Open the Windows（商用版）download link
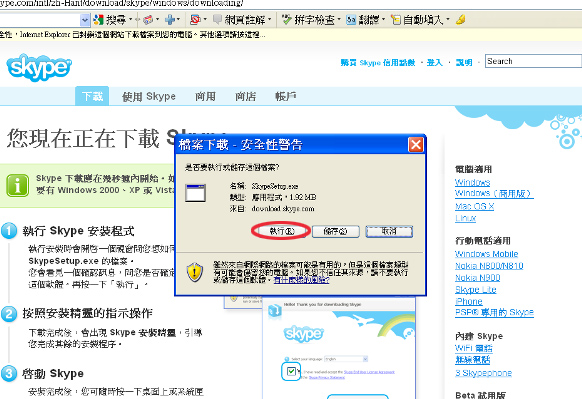This screenshot has width=582, height=399. point(494,193)
